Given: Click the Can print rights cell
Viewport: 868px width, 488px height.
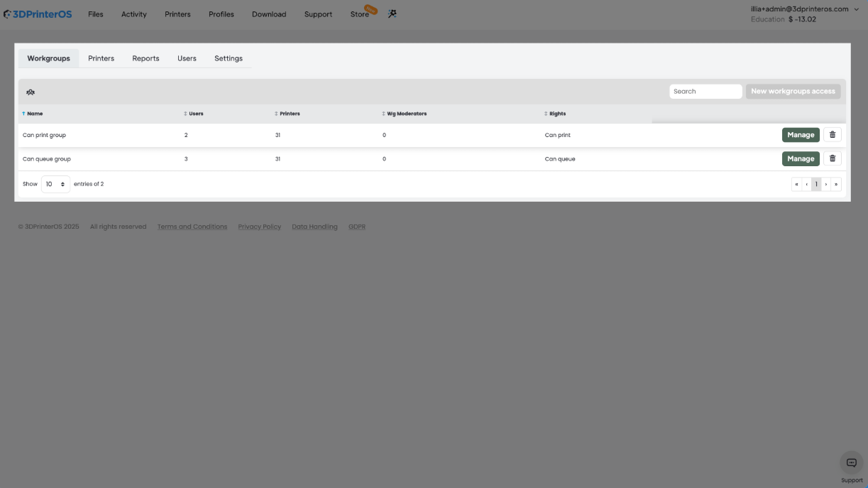Looking at the screenshot, I should [x=558, y=135].
